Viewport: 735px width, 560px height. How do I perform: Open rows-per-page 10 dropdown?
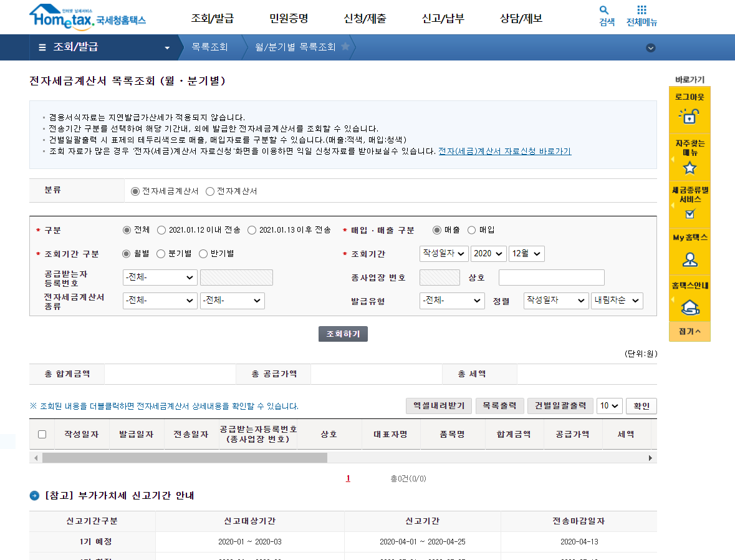(610, 406)
